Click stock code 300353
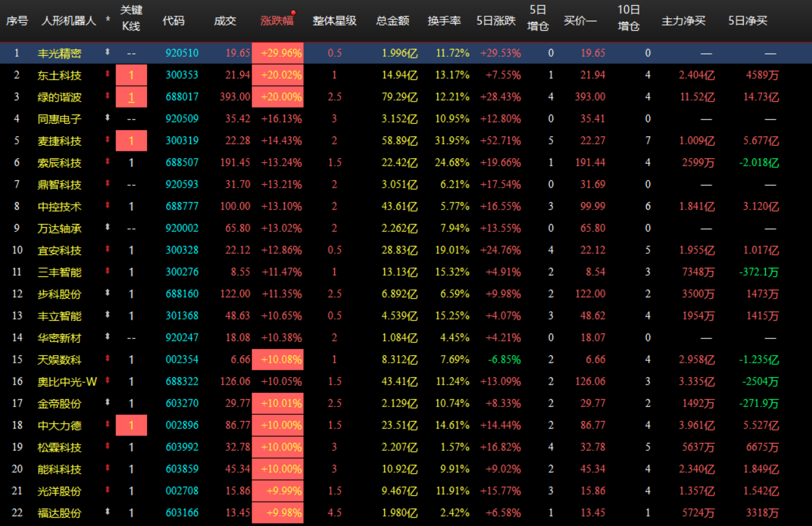 (182, 75)
